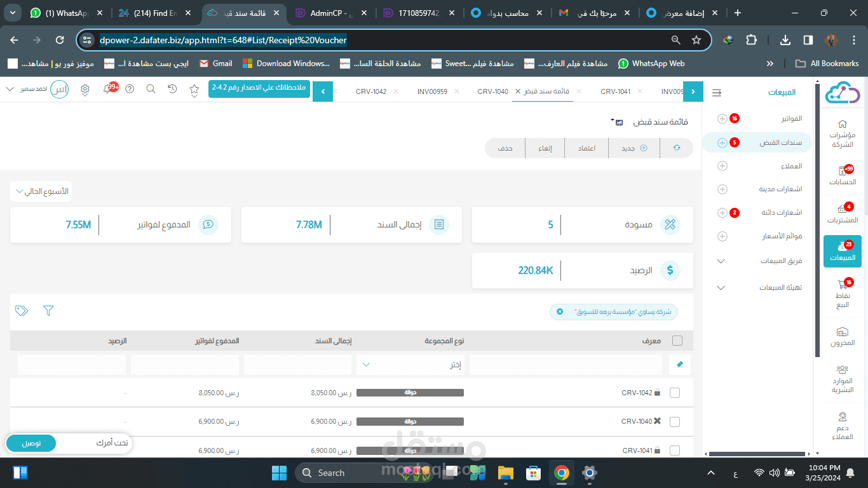Collapse the sales side menu with hamburger icon
Screen dimensions: 868x488
point(717,93)
